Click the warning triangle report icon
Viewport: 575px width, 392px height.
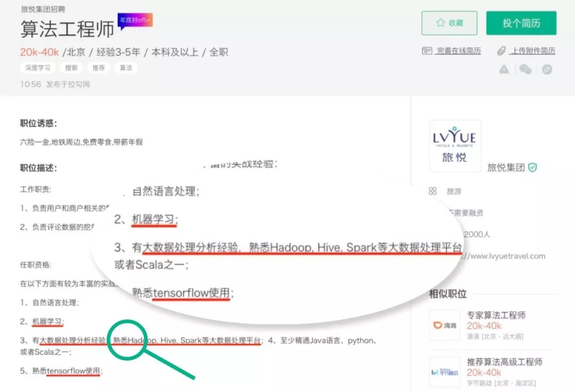coord(504,69)
